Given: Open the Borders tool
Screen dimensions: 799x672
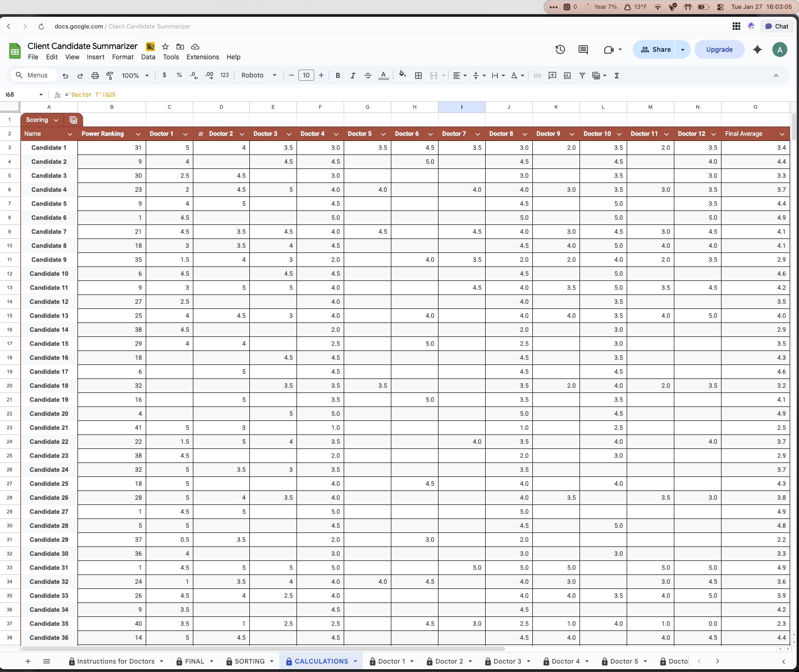Looking at the screenshot, I should (418, 75).
